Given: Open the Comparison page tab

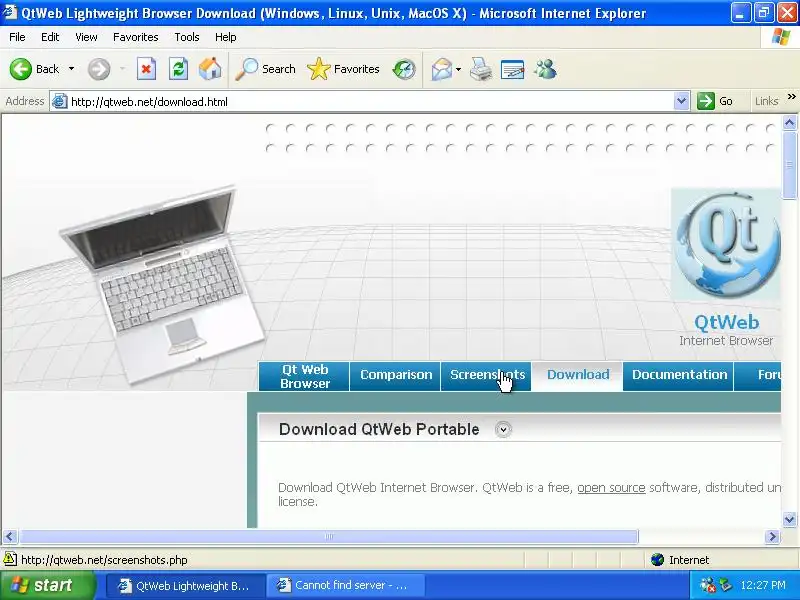Looking at the screenshot, I should coord(395,377).
